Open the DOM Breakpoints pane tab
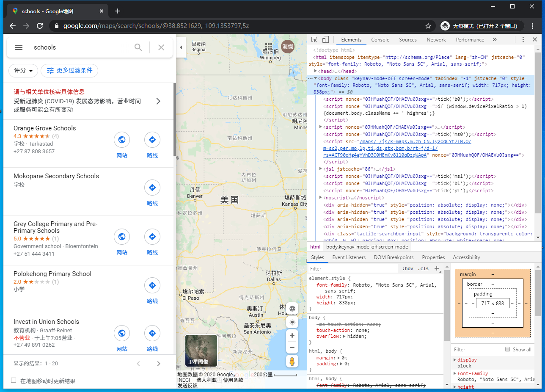 (394, 257)
